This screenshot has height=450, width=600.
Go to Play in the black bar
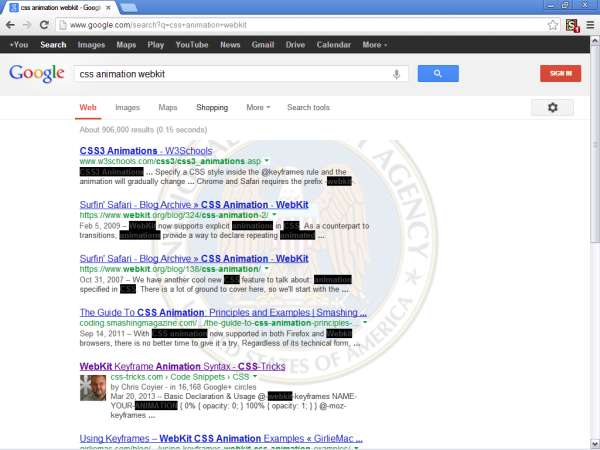coord(156,45)
